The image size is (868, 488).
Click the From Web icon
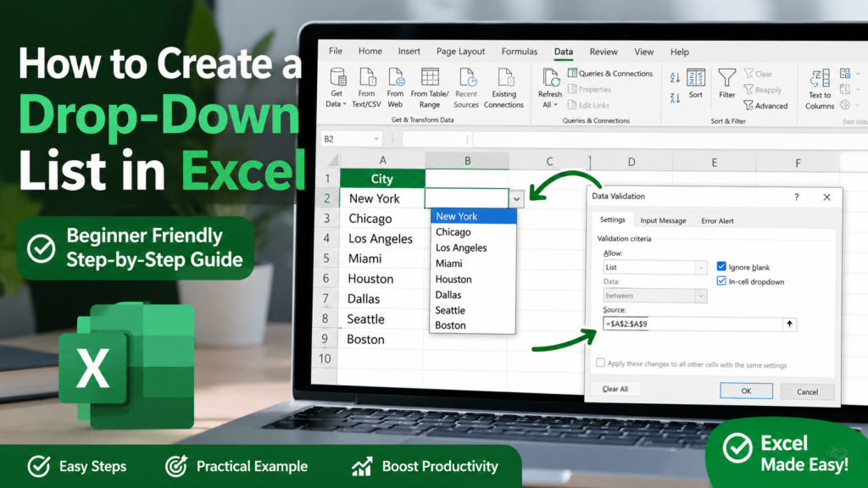point(396,77)
